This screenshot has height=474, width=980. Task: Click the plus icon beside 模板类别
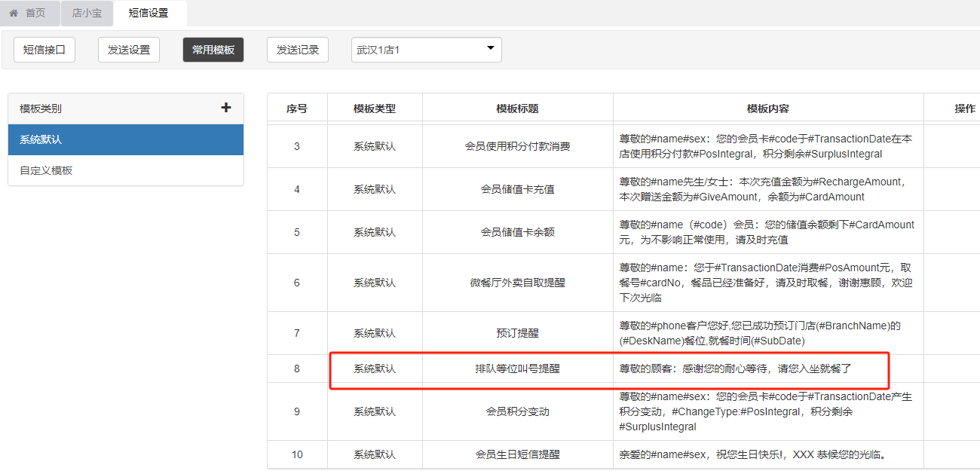[225, 108]
